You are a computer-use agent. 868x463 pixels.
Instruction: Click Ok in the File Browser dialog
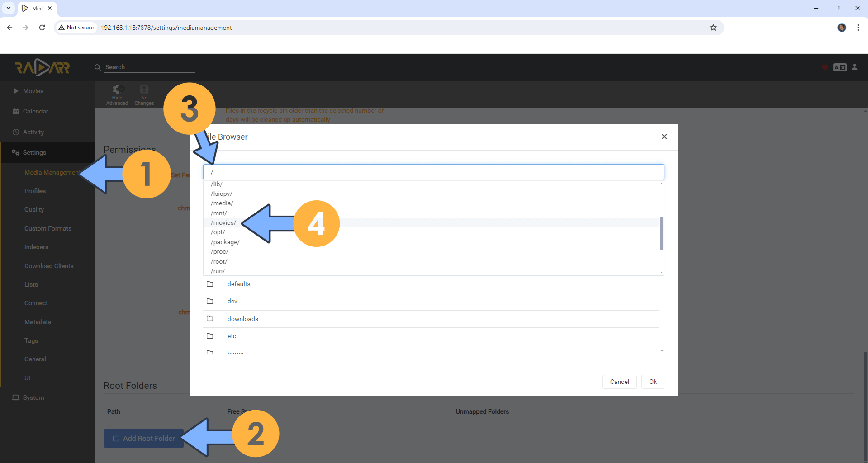[652, 382]
